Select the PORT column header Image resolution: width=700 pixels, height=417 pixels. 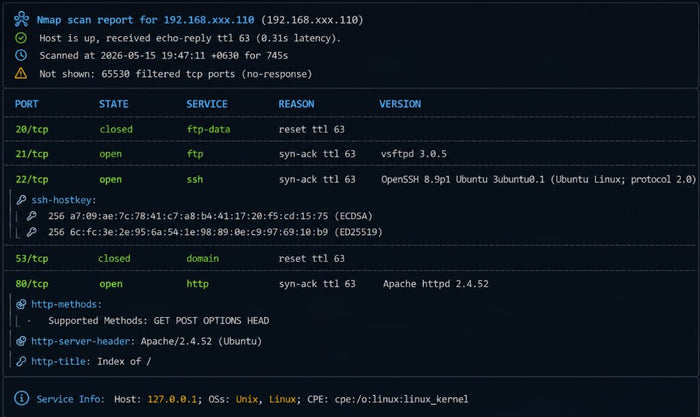pos(26,104)
